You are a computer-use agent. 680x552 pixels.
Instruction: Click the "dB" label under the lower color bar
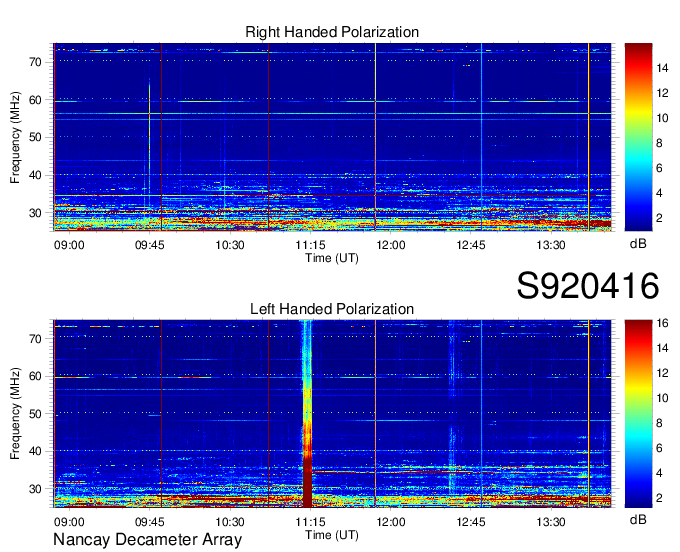point(638,519)
